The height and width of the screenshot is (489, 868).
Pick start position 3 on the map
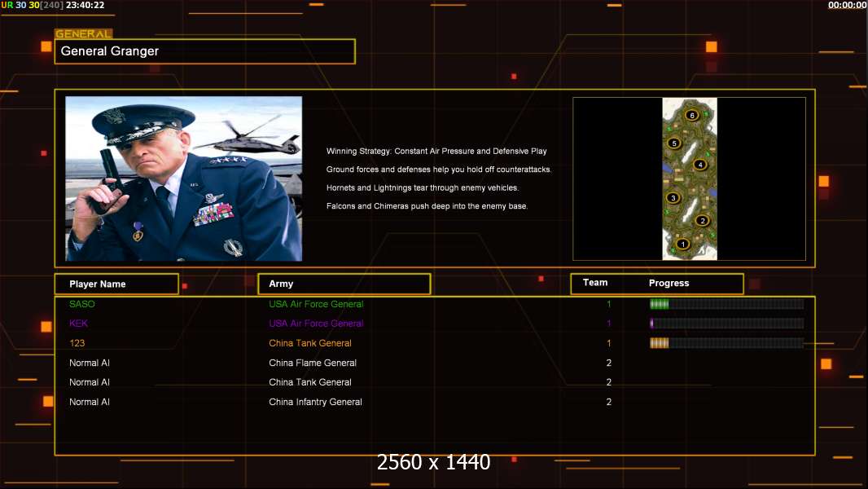pyautogui.click(x=673, y=198)
